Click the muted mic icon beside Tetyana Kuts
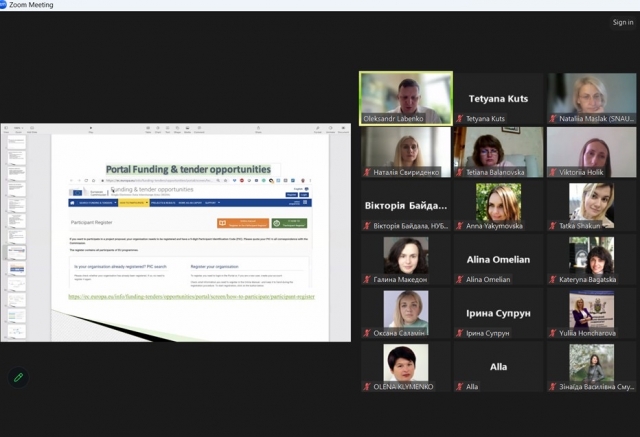The image size is (640, 437). click(460, 119)
